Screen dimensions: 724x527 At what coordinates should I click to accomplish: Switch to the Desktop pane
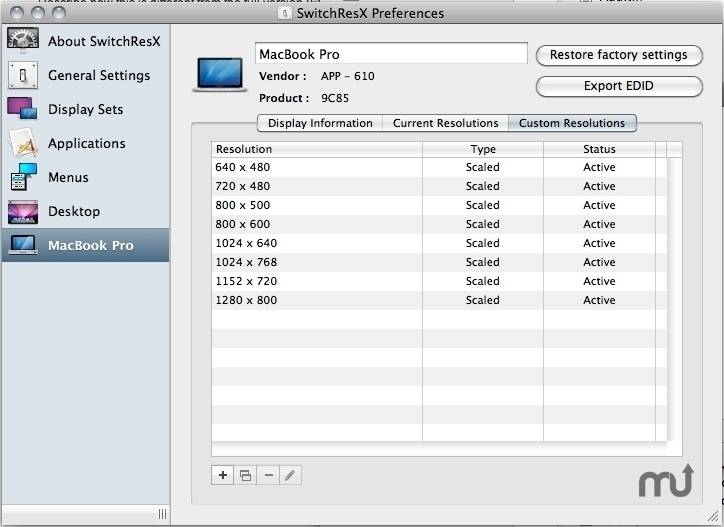[74, 212]
